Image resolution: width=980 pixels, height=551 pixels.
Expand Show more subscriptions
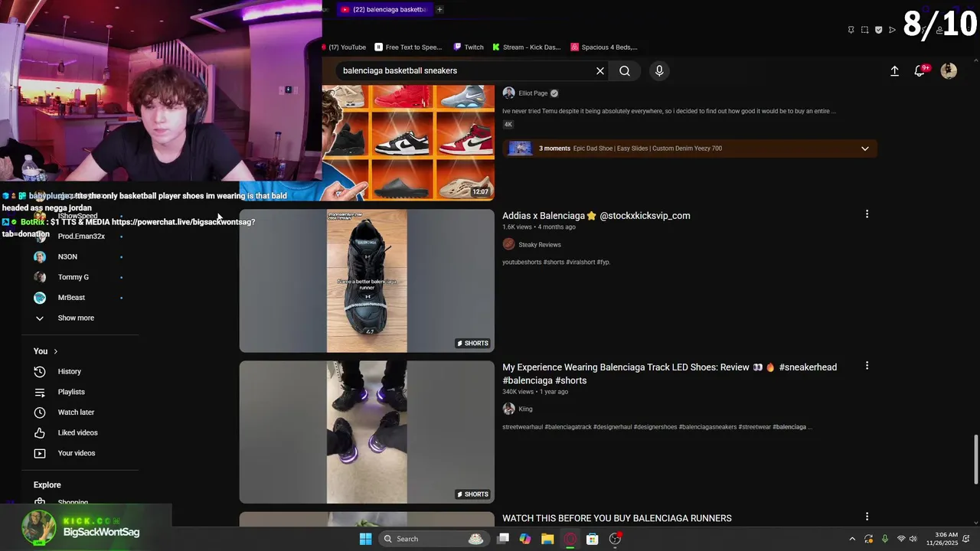coord(76,318)
